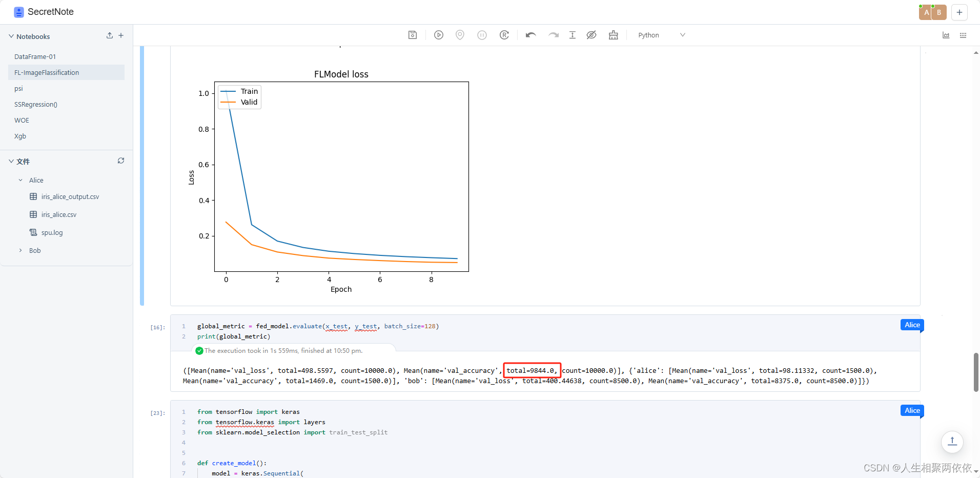Click the B node avatar

click(x=940, y=12)
